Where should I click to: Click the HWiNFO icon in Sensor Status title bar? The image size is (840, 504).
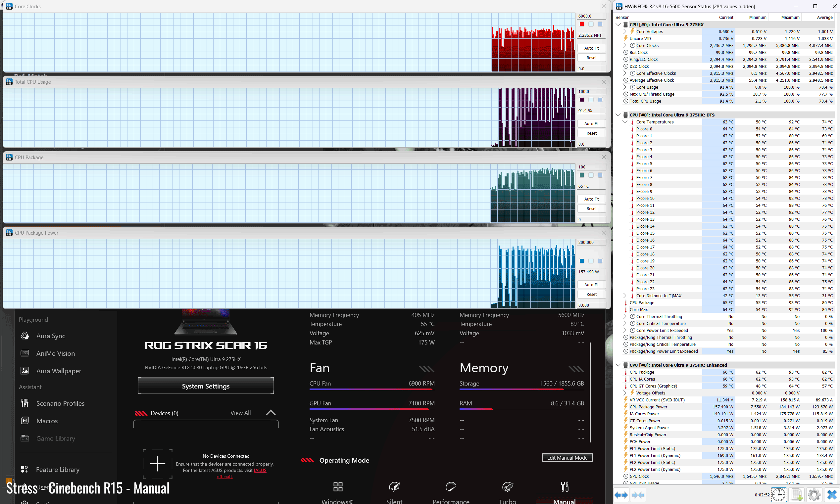(x=619, y=6)
